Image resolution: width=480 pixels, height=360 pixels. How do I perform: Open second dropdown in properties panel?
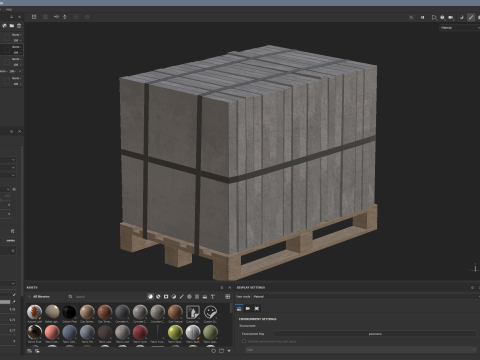pos(8,167)
